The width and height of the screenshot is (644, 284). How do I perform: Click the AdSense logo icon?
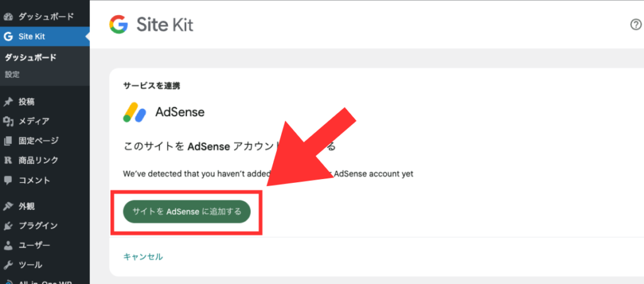(x=135, y=112)
